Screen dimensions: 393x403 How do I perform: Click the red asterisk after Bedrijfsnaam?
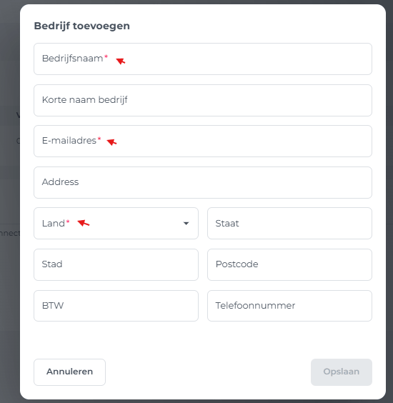[106, 56]
